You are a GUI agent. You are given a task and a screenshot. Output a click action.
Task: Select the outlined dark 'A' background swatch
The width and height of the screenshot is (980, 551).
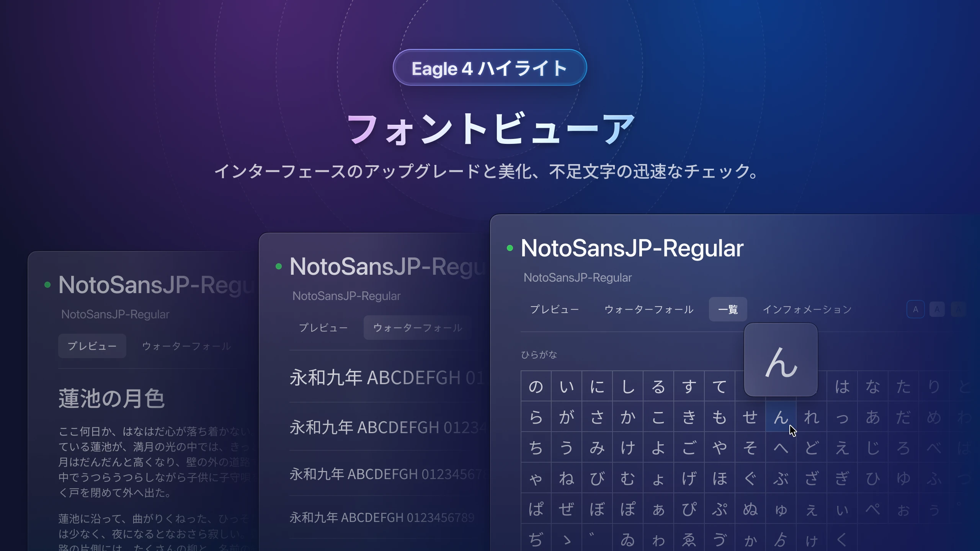coord(915,309)
